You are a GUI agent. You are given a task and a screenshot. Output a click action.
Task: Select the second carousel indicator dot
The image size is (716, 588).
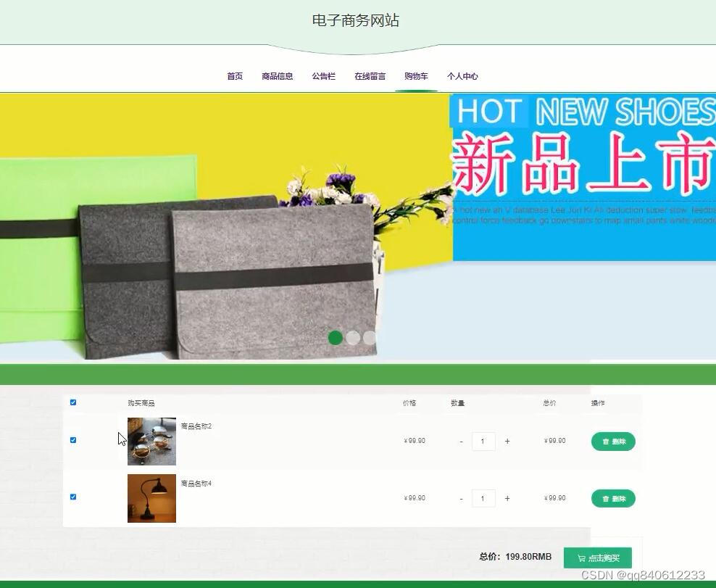pos(353,337)
